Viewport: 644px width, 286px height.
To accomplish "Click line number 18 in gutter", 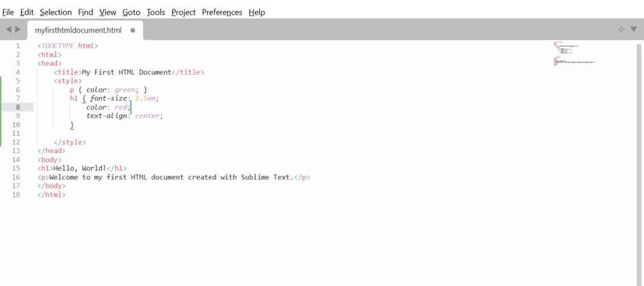I will (x=16, y=194).
